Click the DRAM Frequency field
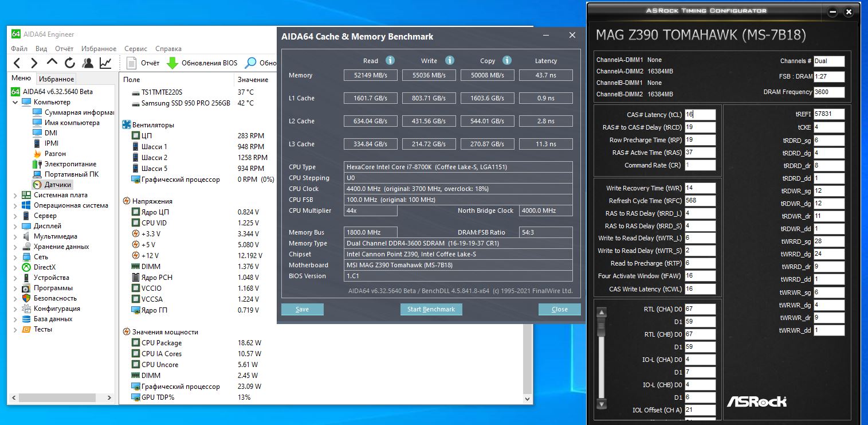Viewport: 868px width, 425px height. [x=829, y=92]
